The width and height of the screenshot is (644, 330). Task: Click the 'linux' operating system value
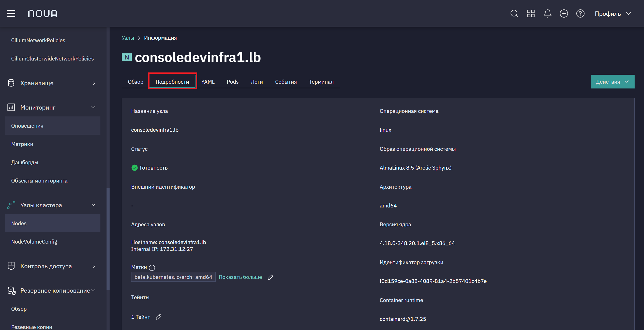click(385, 130)
